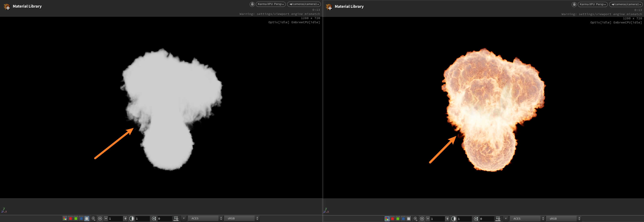Decrease brightness with minus button in right viewport
644x222 pixels.
pyautogui.click(x=428, y=219)
